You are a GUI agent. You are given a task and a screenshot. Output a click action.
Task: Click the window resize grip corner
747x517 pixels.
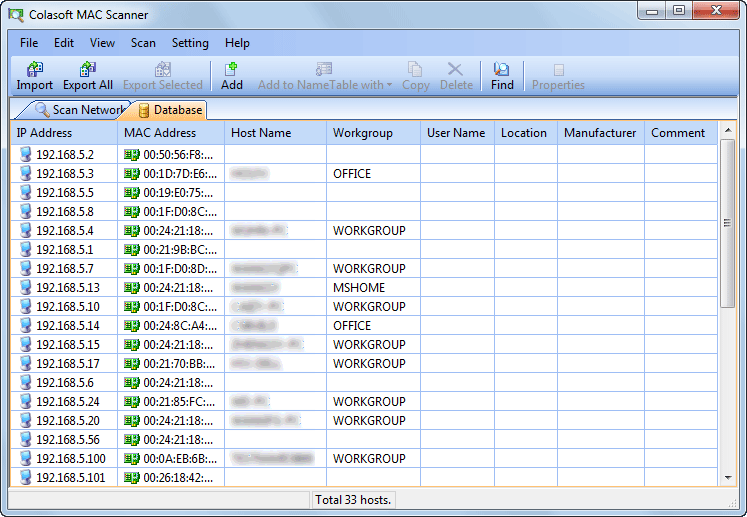coord(733,503)
